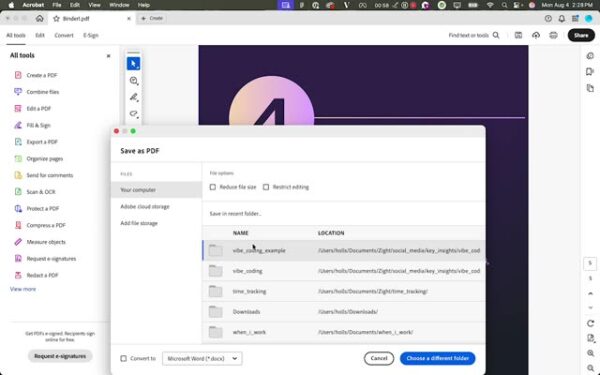Open Scan & OCR tool
Screen dimensions: 600x375
point(35,192)
